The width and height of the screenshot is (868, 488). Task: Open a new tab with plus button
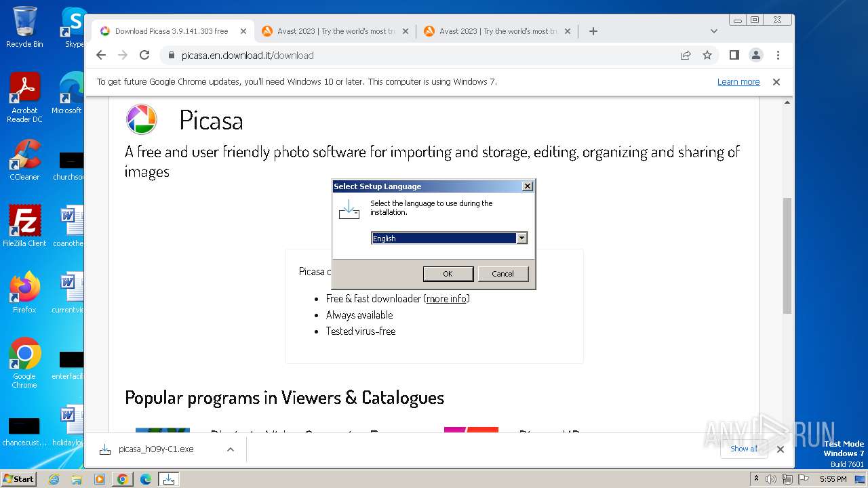pyautogui.click(x=593, y=31)
